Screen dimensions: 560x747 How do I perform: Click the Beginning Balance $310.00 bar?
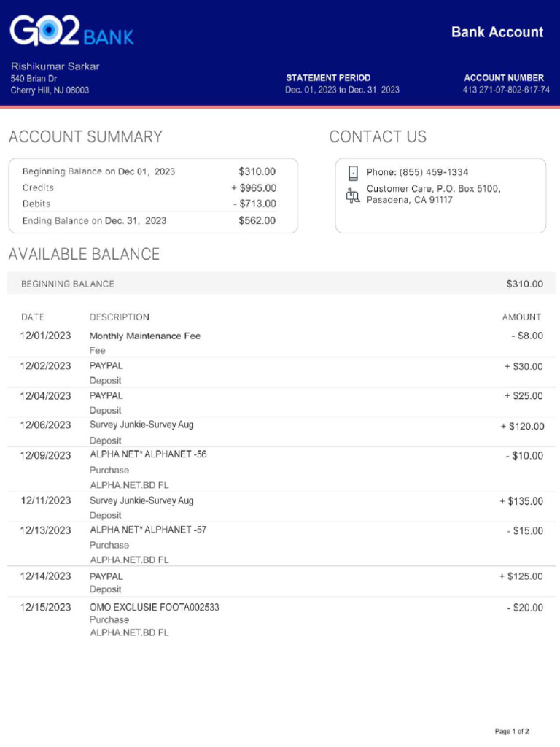281,284
